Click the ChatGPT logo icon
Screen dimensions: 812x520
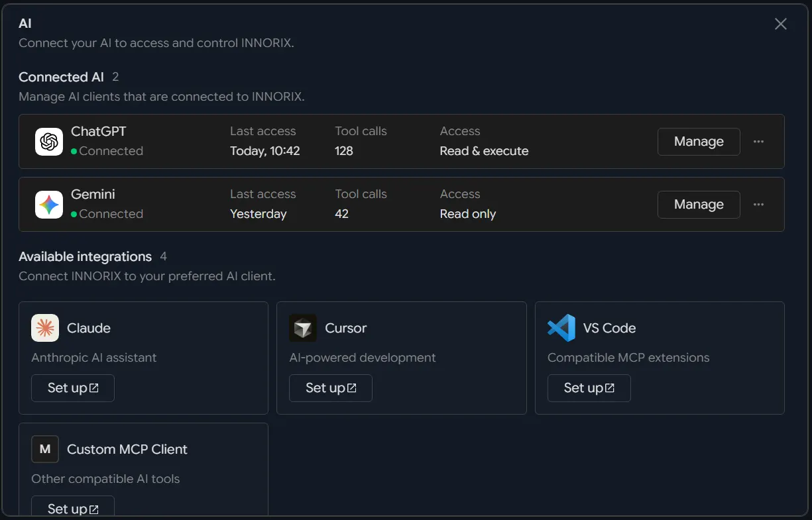pos(49,142)
